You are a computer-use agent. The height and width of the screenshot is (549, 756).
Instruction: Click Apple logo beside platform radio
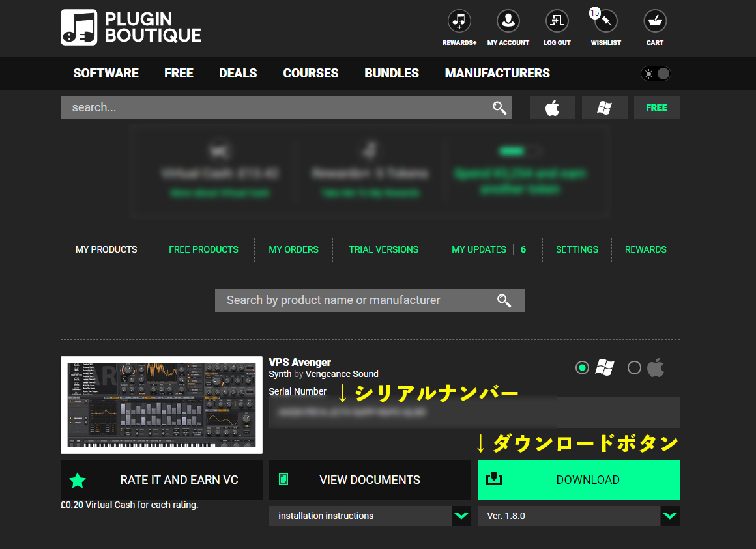point(655,368)
